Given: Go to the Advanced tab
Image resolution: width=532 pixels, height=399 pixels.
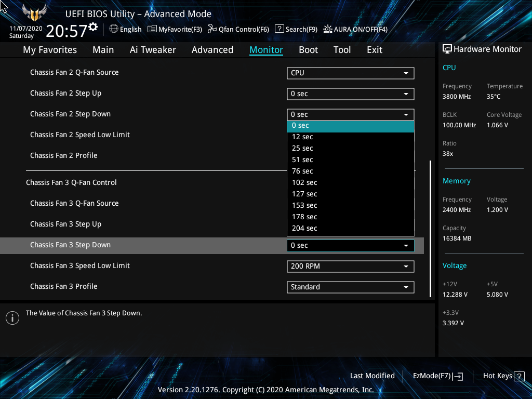Looking at the screenshot, I should point(212,50).
